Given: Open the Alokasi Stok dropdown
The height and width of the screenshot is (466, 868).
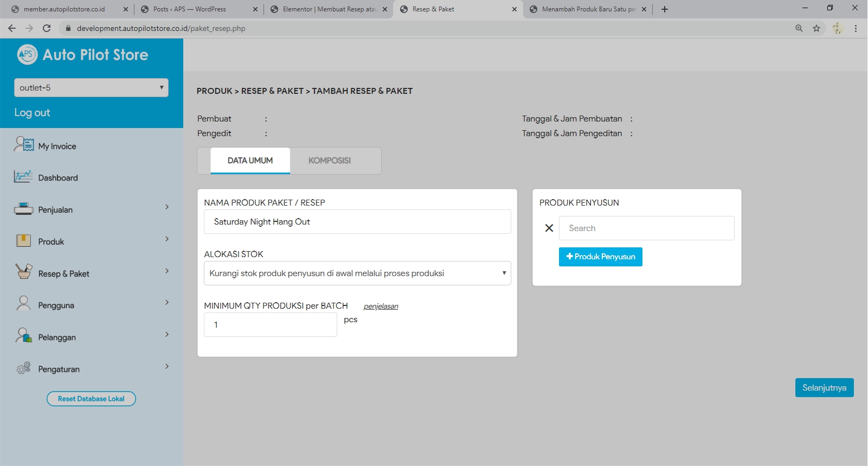Looking at the screenshot, I should pyautogui.click(x=357, y=273).
